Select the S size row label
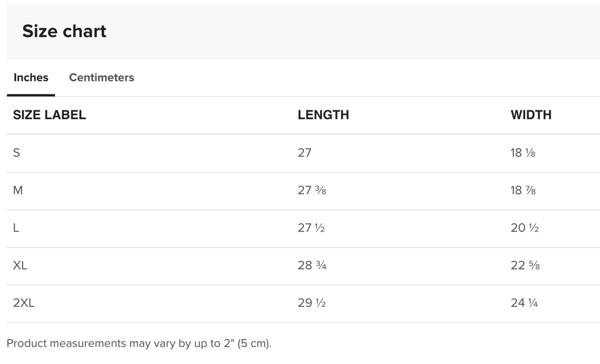Image resolution: width=600 pixels, height=364 pixels. 16,153
